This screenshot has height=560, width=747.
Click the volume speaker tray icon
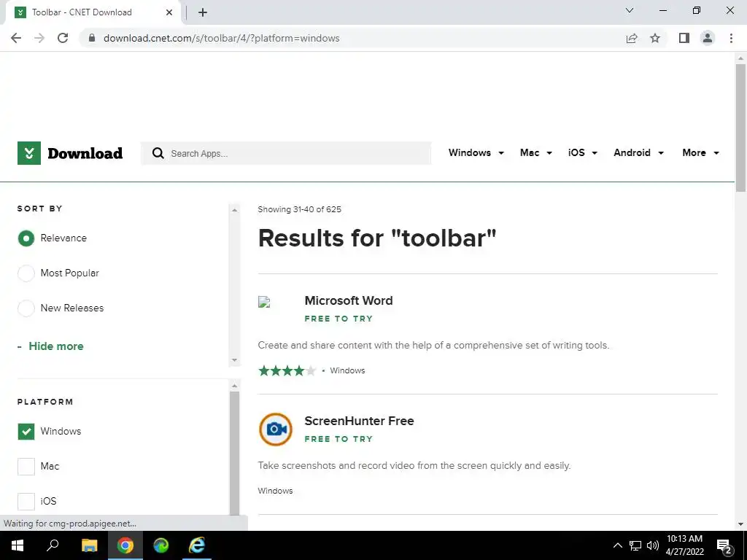click(x=653, y=545)
